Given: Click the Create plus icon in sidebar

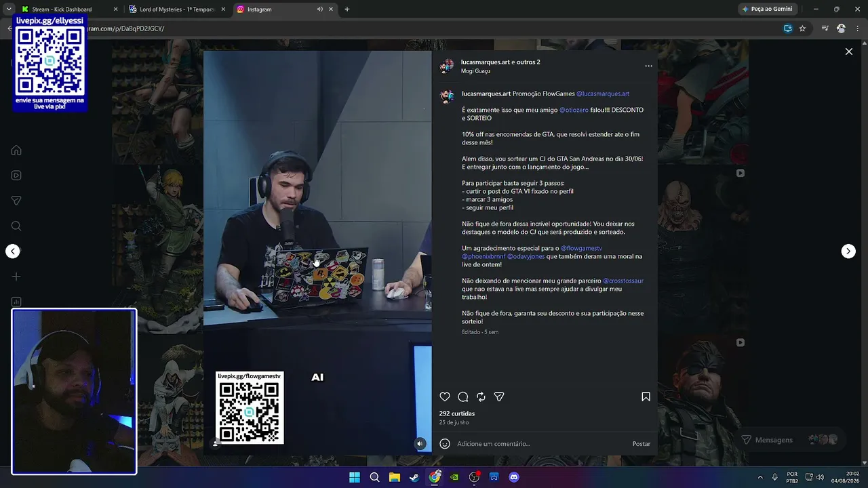Looking at the screenshot, I should tap(16, 277).
